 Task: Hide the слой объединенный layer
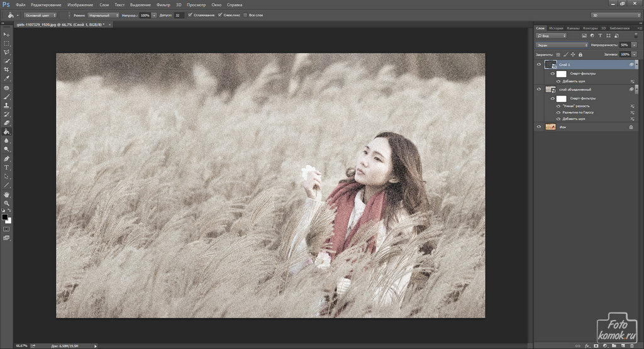click(539, 89)
